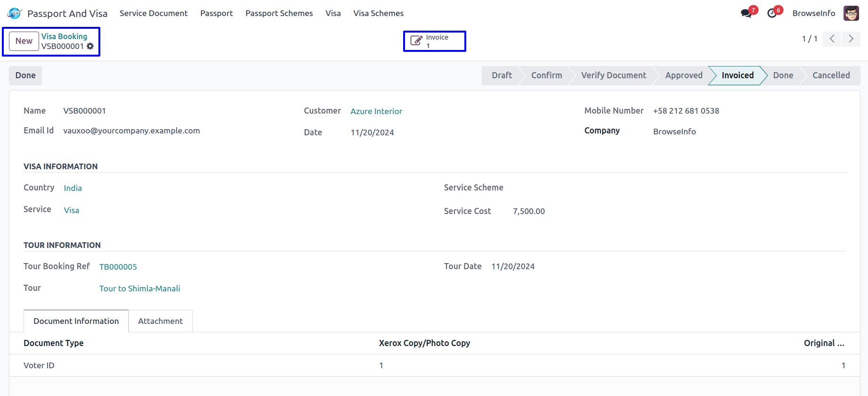
Task: Open the chat messages icon
Action: (x=746, y=13)
